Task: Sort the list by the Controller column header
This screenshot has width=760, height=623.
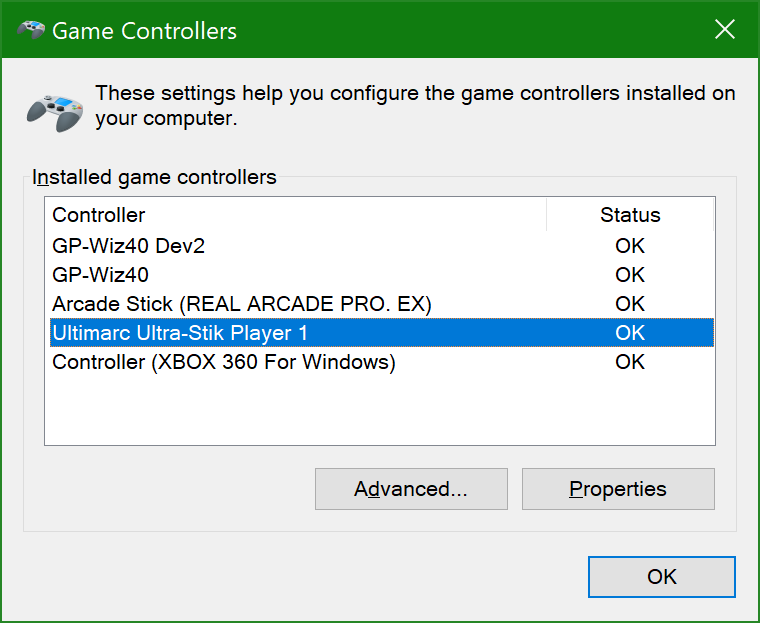Action: (98, 215)
